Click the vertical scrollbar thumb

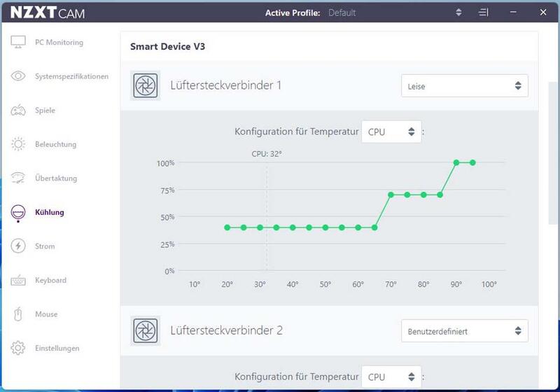tap(552, 153)
